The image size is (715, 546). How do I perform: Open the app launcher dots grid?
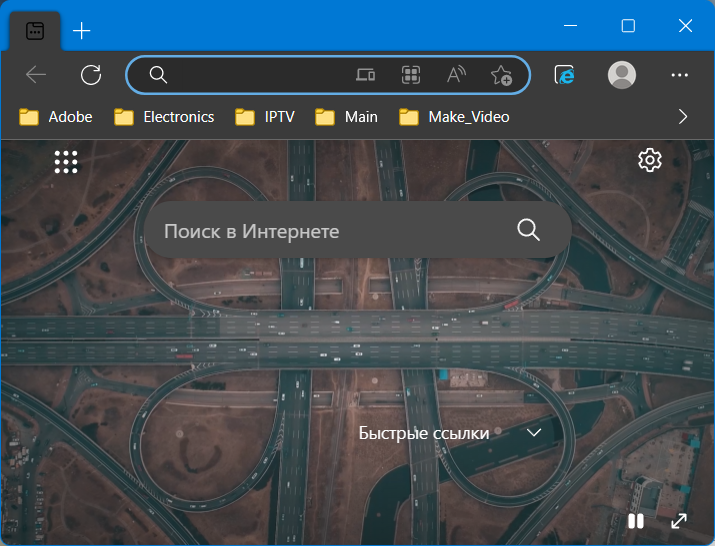(x=66, y=162)
